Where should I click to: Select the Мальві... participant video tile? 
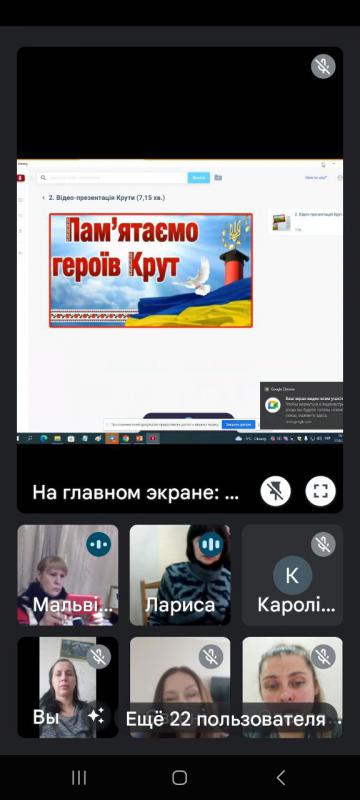click(x=68, y=576)
